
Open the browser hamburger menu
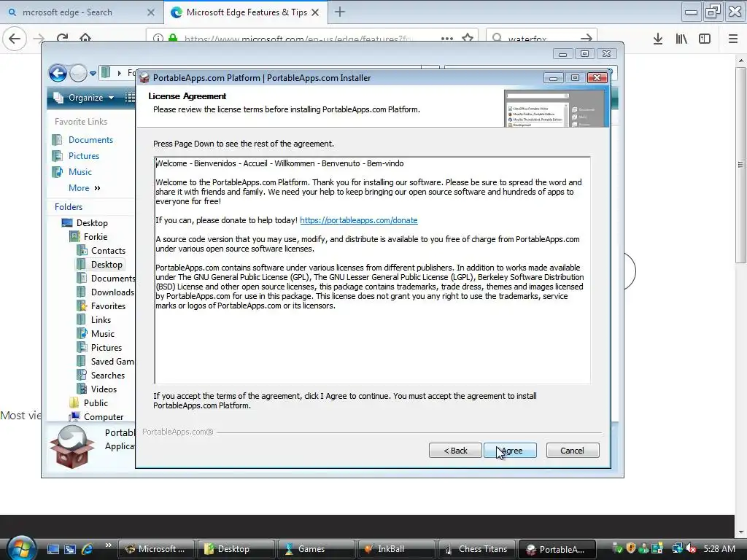click(733, 39)
